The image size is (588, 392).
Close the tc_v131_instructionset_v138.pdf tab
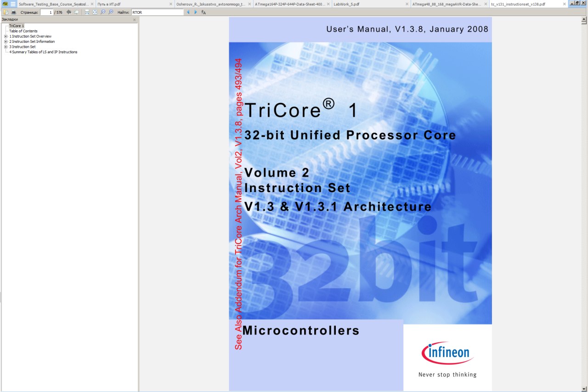565,4
